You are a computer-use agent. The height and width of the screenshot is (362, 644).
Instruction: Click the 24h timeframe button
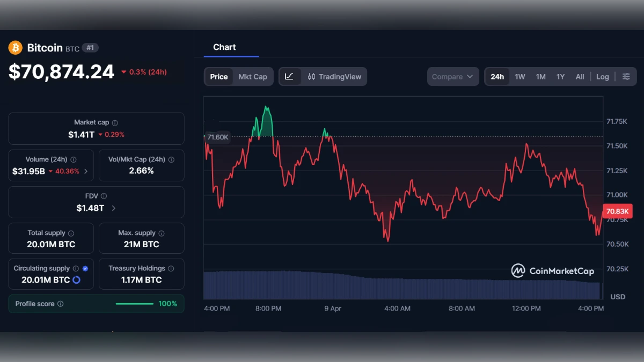tap(497, 76)
